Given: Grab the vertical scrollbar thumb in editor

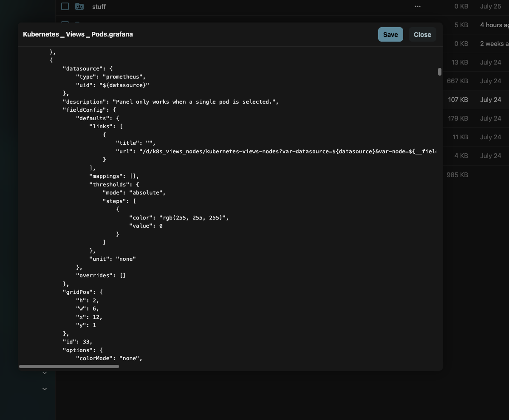Looking at the screenshot, I should [x=439, y=72].
